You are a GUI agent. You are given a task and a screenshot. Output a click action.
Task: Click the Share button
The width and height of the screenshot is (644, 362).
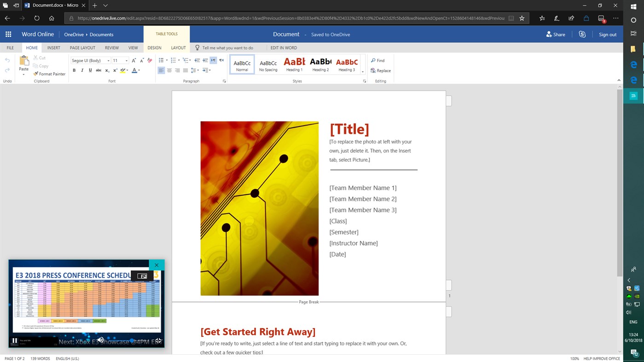coord(556,34)
